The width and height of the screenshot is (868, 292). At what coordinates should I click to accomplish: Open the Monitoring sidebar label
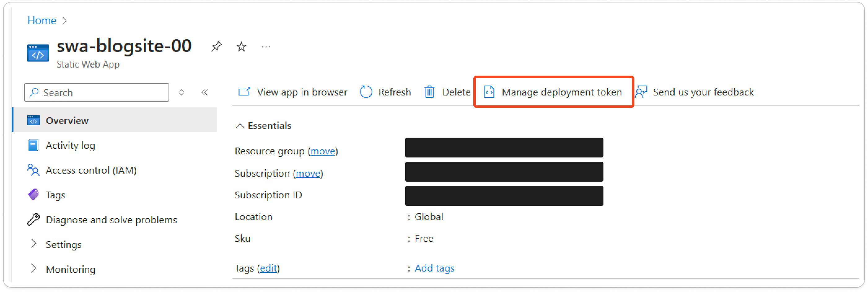click(71, 269)
